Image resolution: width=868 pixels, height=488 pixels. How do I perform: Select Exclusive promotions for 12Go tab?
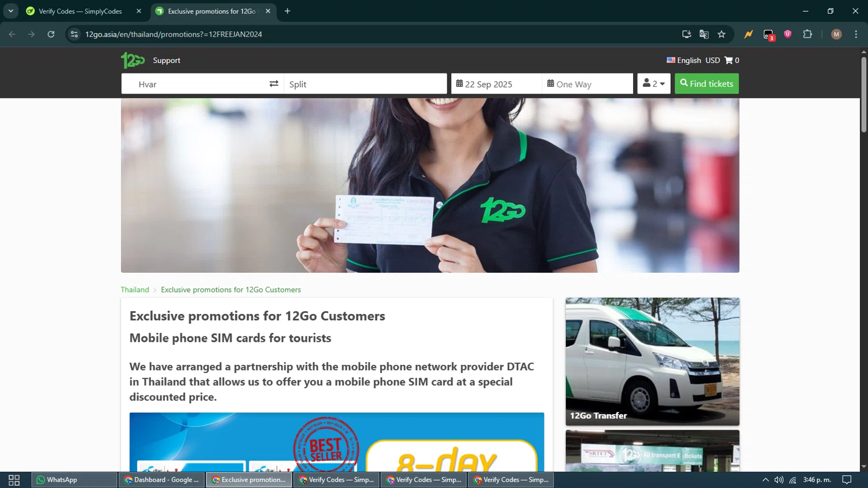pos(211,11)
